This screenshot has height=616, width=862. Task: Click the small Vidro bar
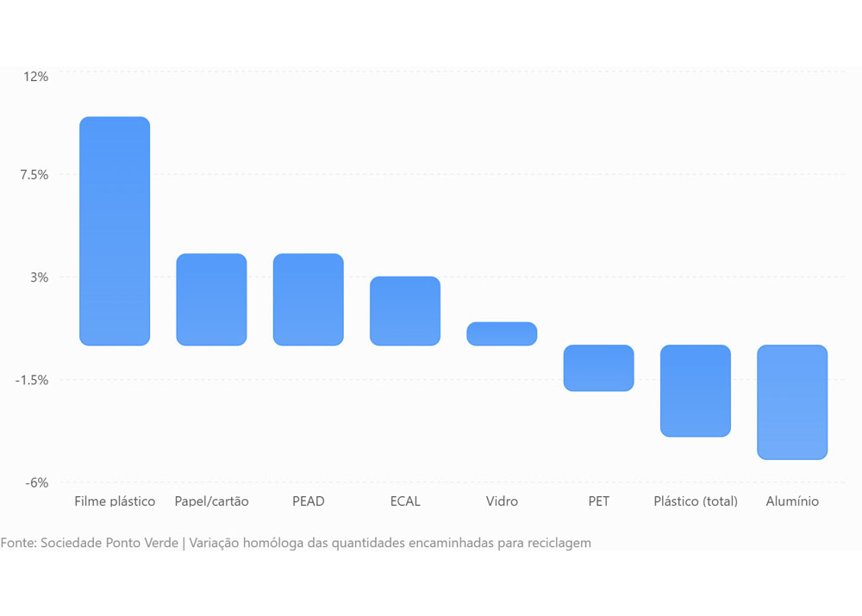[x=502, y=333]
